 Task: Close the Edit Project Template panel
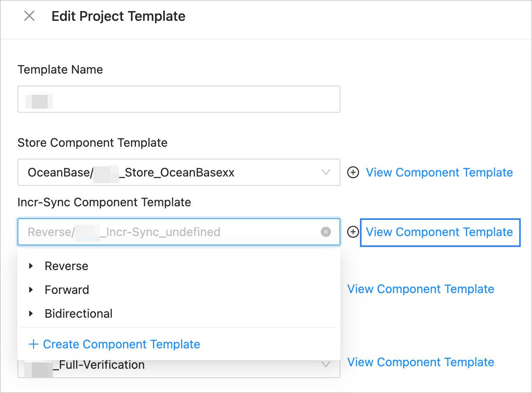(x=29, y=17)
